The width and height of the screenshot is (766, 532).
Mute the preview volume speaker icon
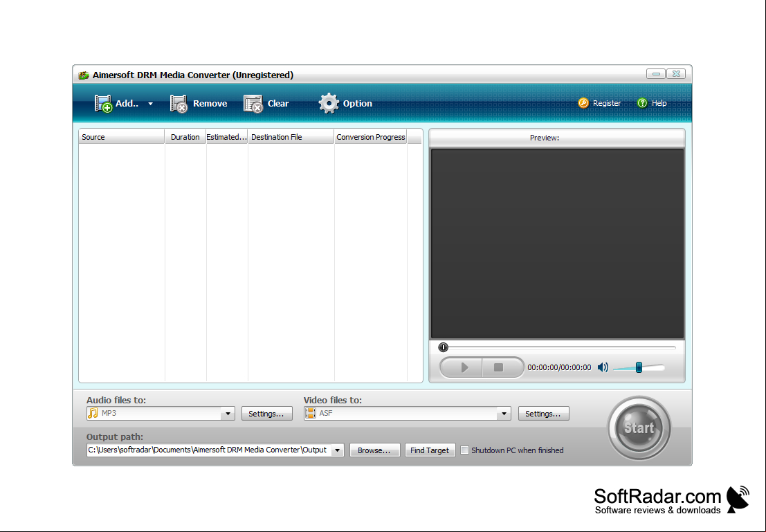click(x=603, y=367)
